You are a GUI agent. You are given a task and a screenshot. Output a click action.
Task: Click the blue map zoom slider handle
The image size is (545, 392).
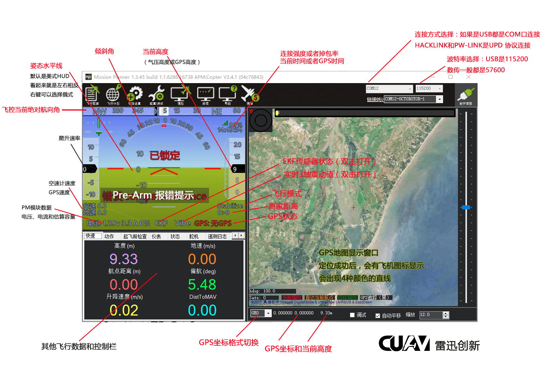466,207
